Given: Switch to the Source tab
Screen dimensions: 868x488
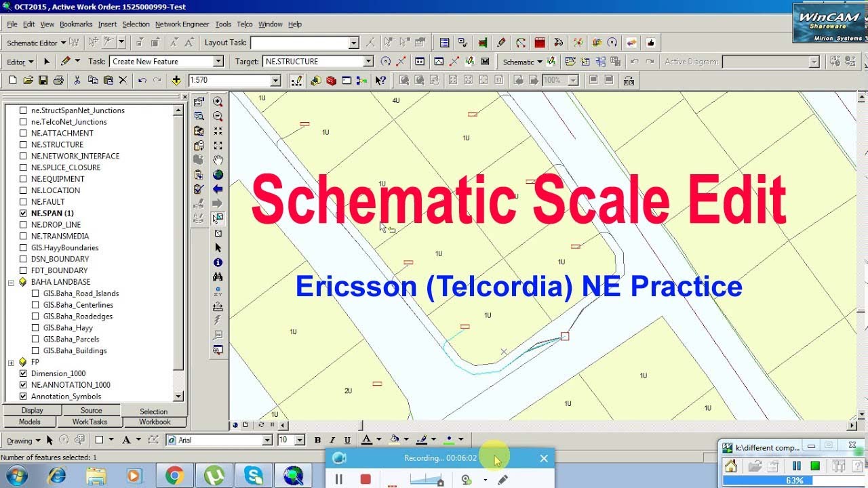Looking at the screenshot, I should point(92,410).
